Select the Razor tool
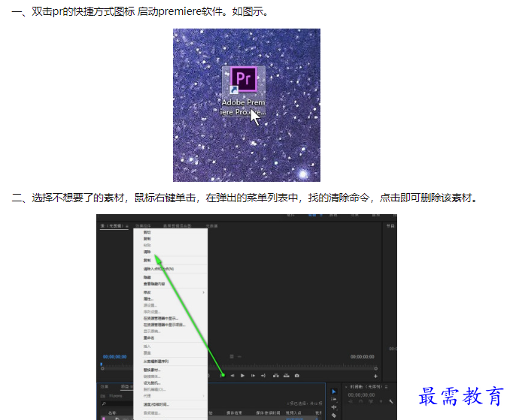Viewport: 510px width, 420px height. tap(333, 415)
